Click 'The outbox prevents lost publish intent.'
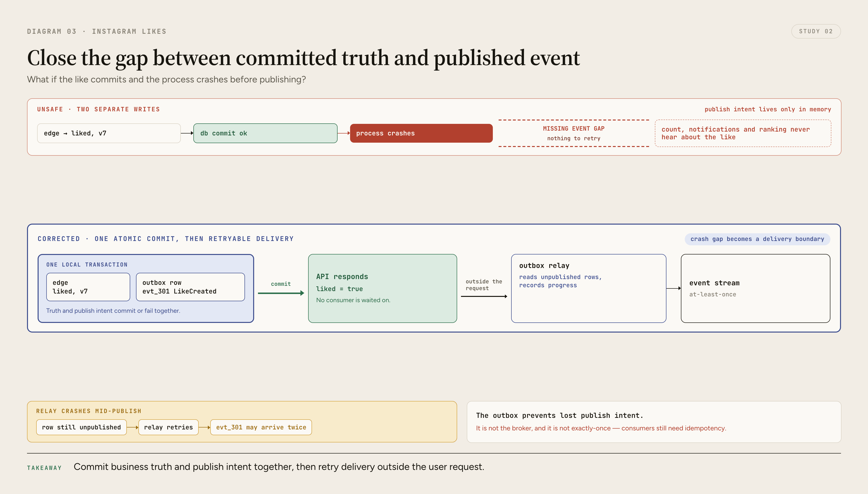 (x=559, y=416)
